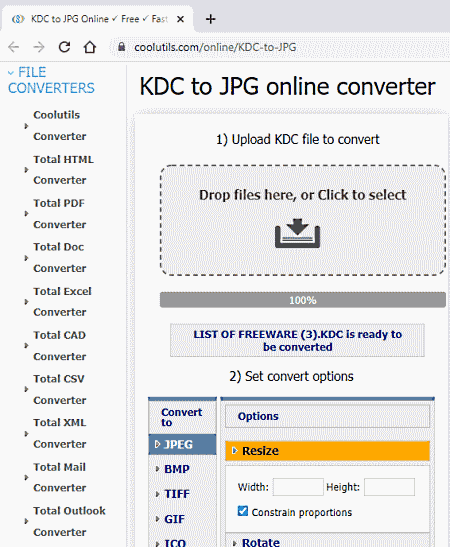Click the padlock site info icon
Image resolution: width=450 pixels, height=547 pixels.
121,47
